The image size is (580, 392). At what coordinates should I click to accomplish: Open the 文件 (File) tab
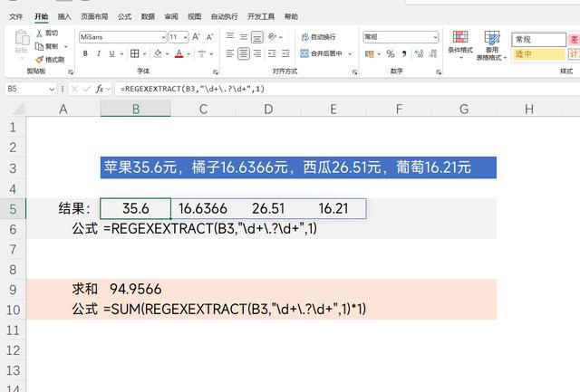pyautogui.click(x=16, y=16)
